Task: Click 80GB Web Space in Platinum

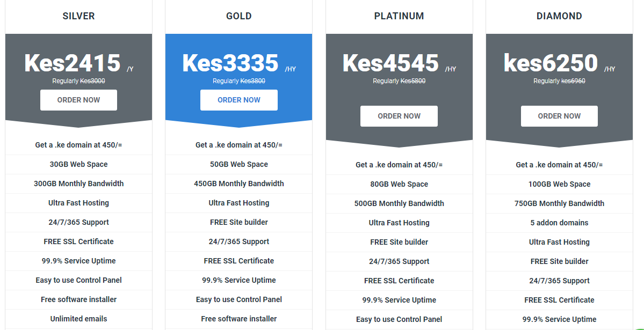Action: [399, 184]
